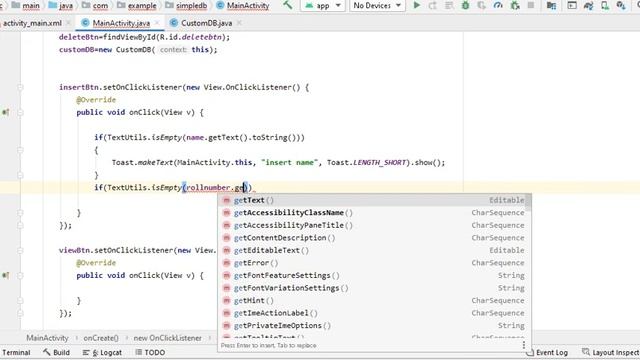Click the "insert name" string literal
The image size is (640, 360).
[x=289, y=162]
